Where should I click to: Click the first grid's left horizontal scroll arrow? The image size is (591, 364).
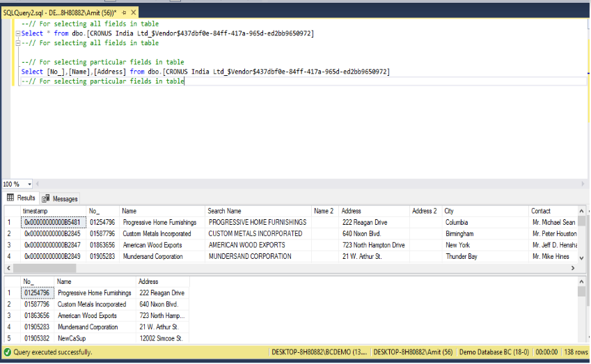(x=8, y=268)
